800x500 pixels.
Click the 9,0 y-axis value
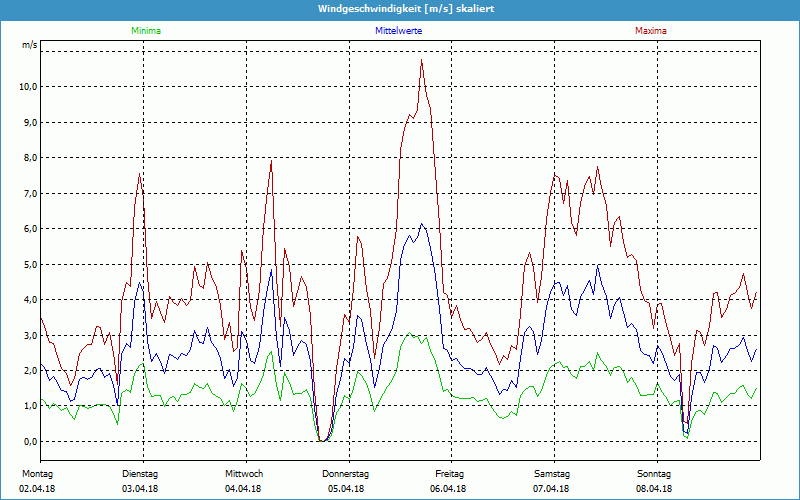click(x=31, y=122)
